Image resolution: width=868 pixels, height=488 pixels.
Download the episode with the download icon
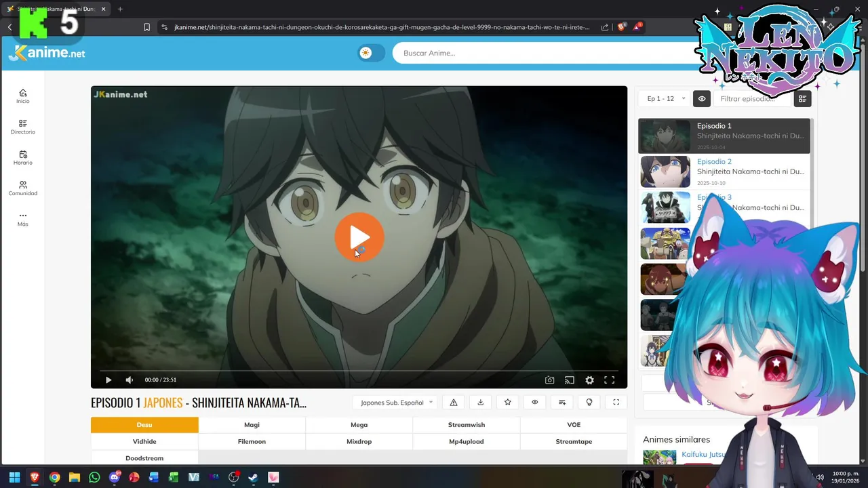coord(481,403)
